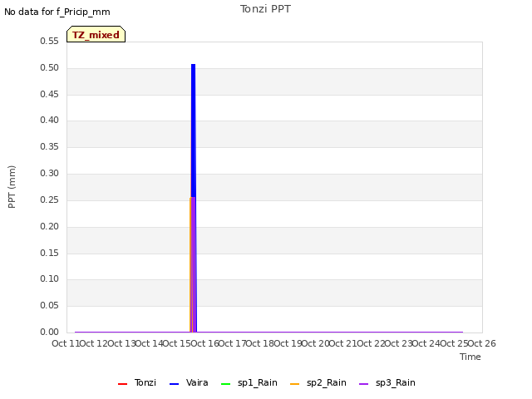This screenshot has width=532, height=399.
Task: Click the PPT (mm) y-axis label
Action: [12, 187]
